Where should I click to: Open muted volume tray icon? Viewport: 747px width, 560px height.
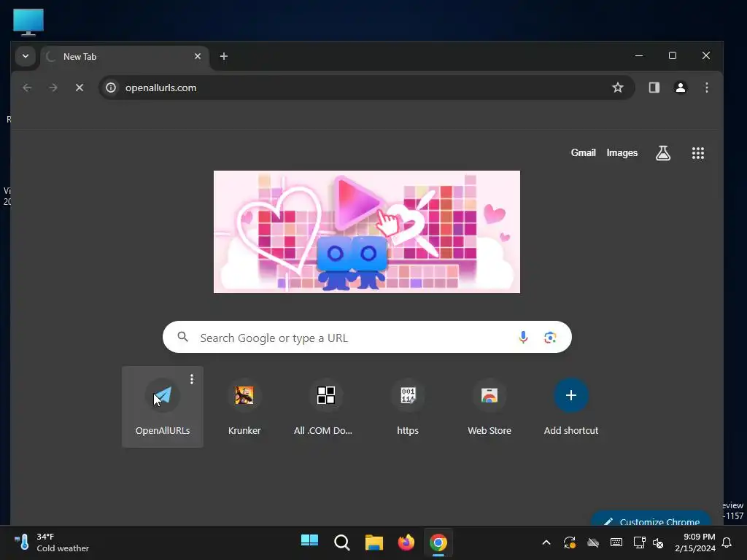pyautogui.click(x=658, y=542)
